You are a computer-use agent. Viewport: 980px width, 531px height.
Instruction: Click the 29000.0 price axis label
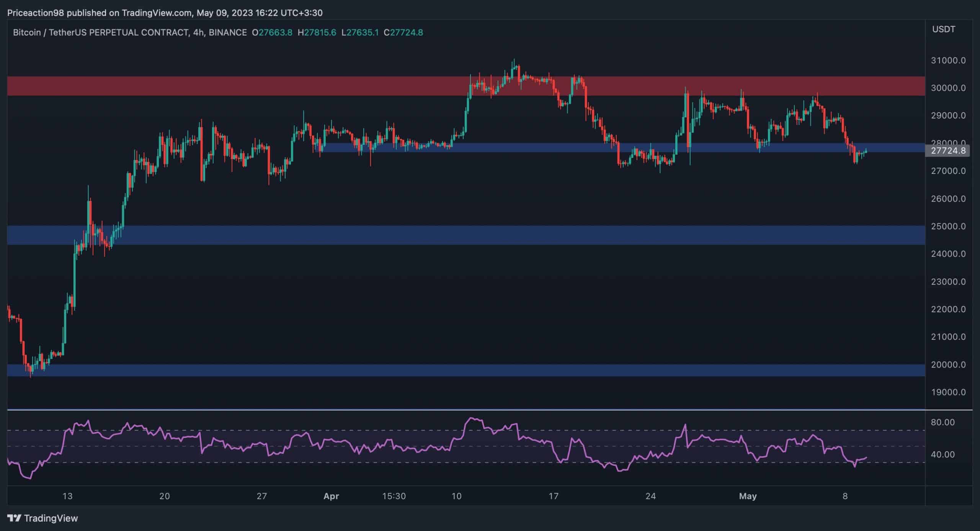click(x=948, y=116)
